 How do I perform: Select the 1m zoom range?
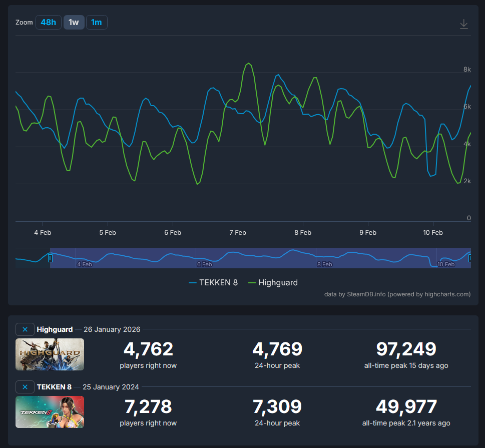97,23
